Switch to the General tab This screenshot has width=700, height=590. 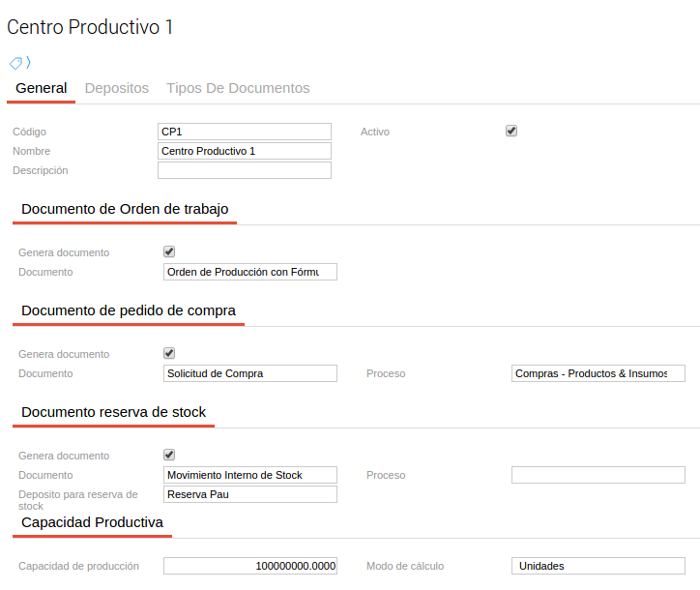point(42,88)
